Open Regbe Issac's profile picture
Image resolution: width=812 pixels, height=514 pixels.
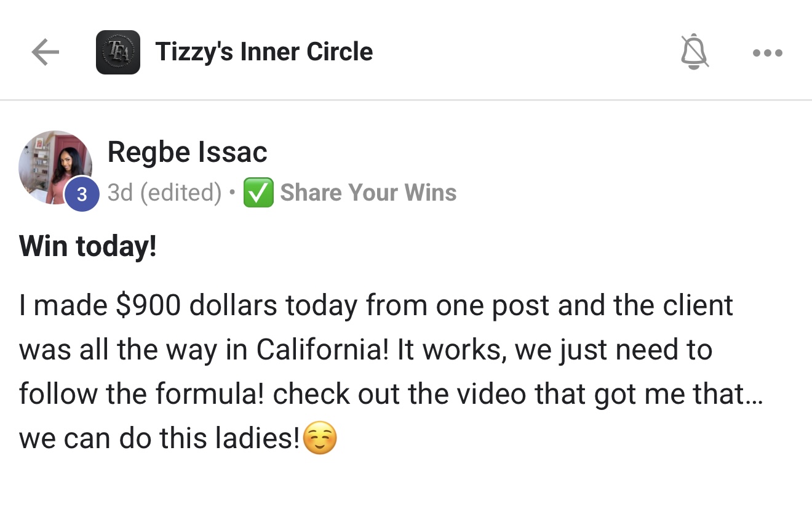pyautogui.click(x=54, y=165)
